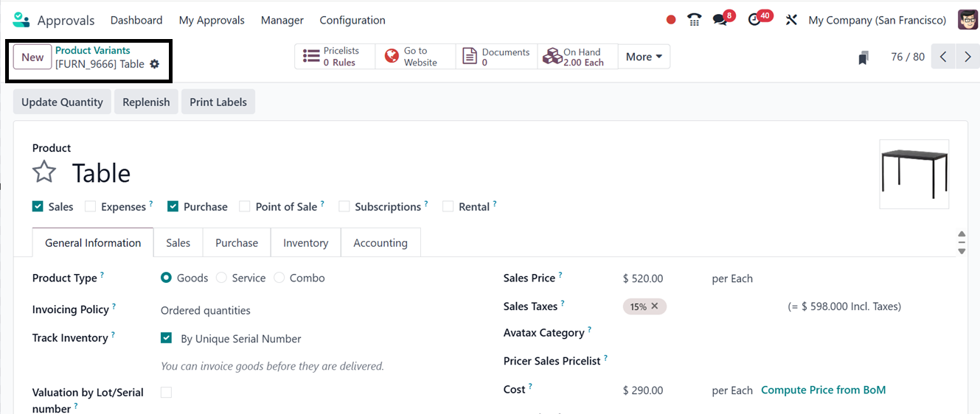Click the Table product image thumbnail
Screen dimensions: 980x414
tap(914, 174)
